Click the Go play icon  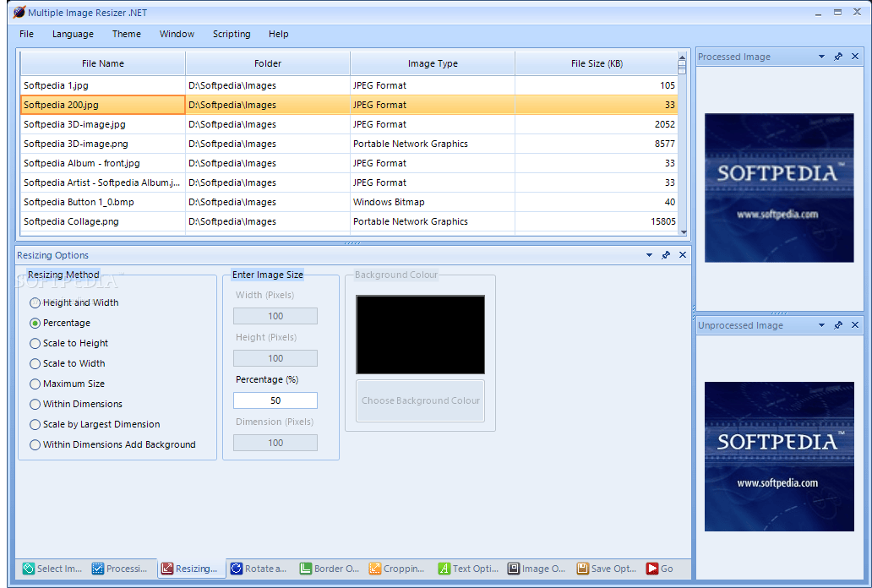(651, 568)
